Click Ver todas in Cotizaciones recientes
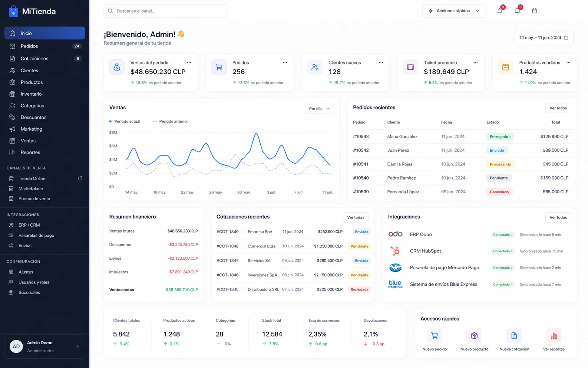Screen dimensions: 588x368 tap(356, 217)
